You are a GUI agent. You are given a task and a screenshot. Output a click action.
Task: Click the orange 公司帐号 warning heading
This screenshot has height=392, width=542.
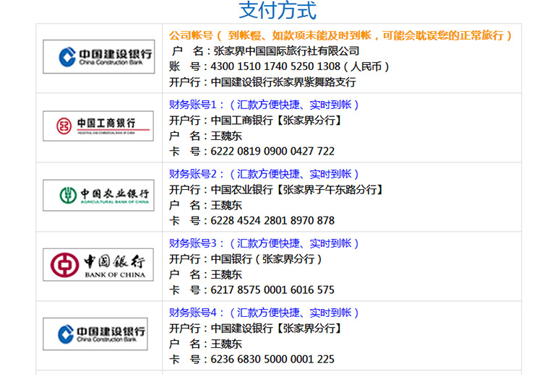[341, 35]
